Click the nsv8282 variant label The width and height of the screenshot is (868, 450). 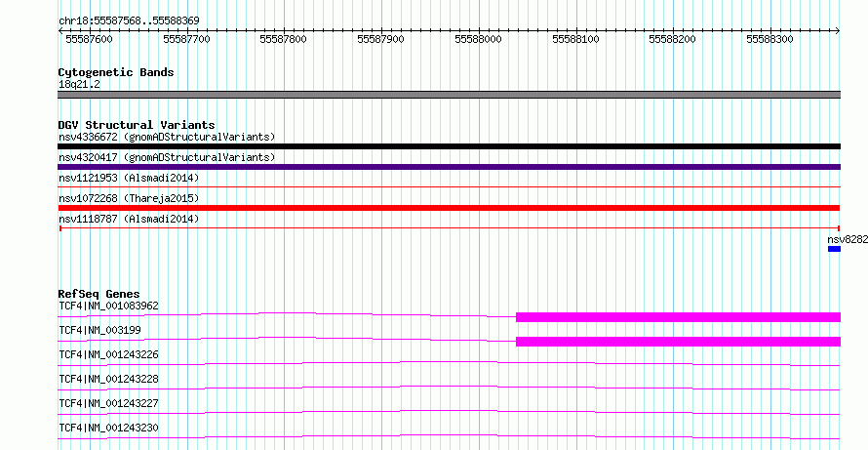[847, 239]
